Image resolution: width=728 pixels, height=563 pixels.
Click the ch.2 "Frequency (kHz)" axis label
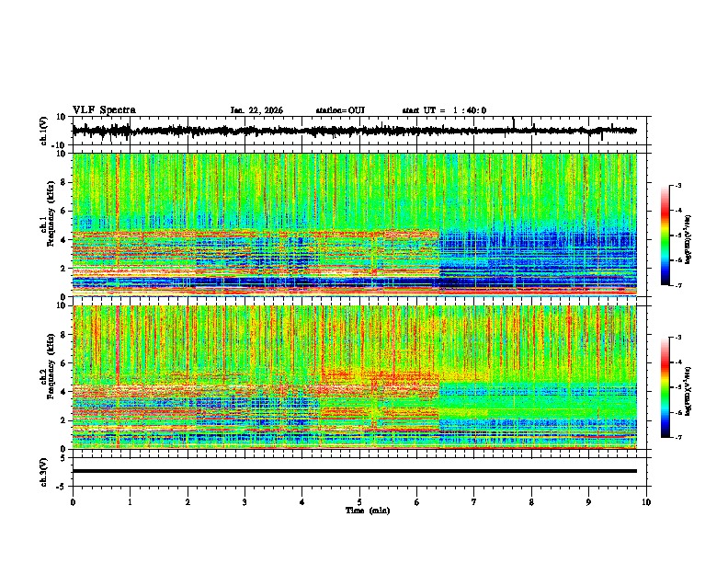(51, 367)
